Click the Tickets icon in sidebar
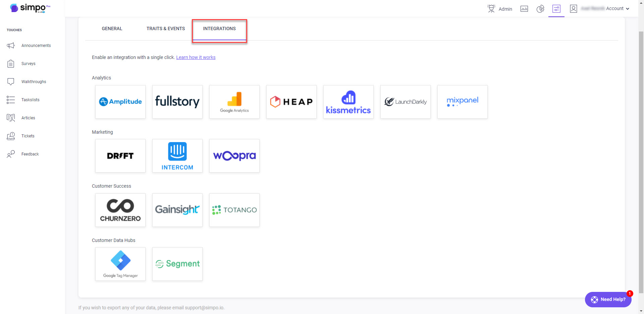The height and width of the screenshot is (314, 644). tap(11, 136)
